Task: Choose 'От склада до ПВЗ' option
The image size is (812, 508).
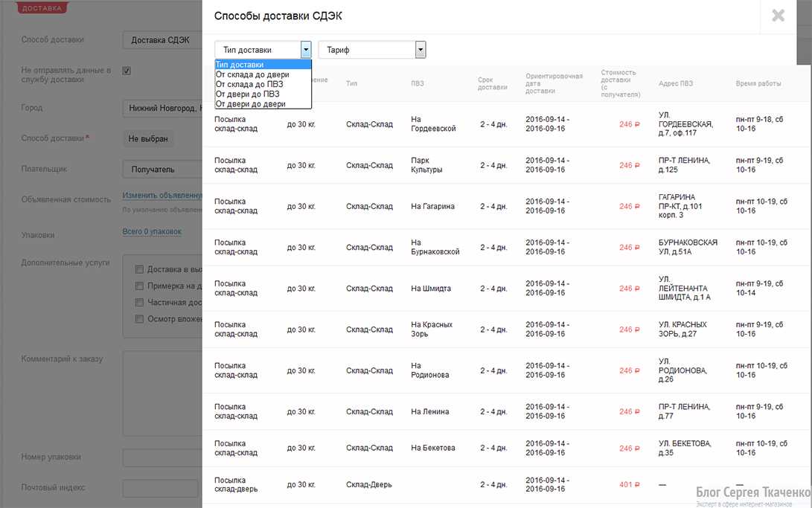Action: [x=249, y=84]
